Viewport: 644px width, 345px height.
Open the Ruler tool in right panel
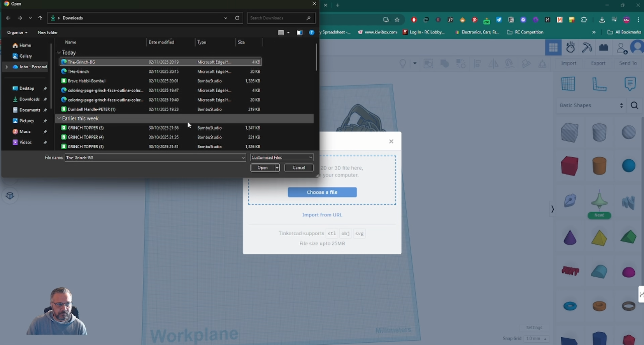599,84
